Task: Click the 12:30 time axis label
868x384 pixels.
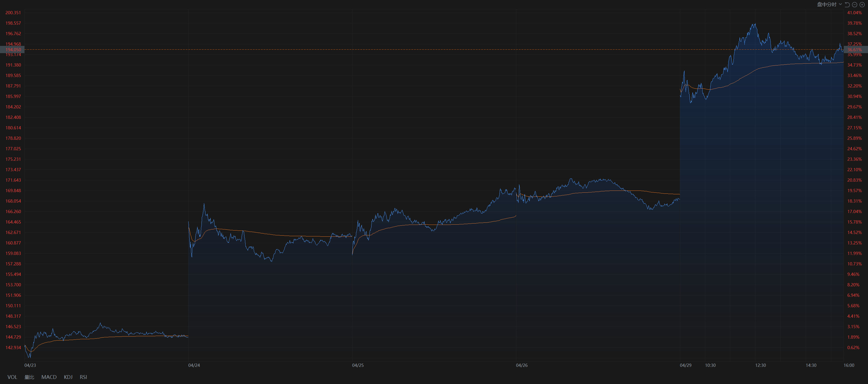Action: pos(760,365)
